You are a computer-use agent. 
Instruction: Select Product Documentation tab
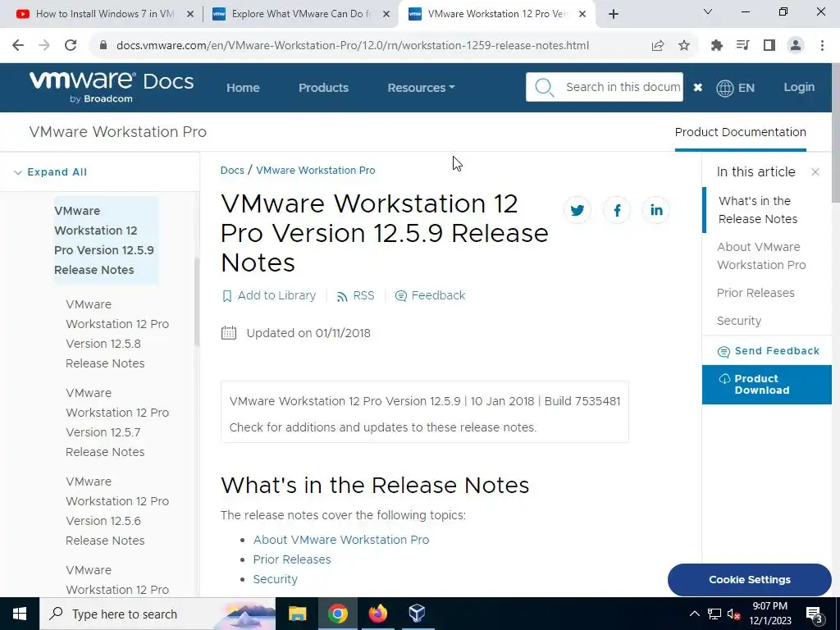741,132
